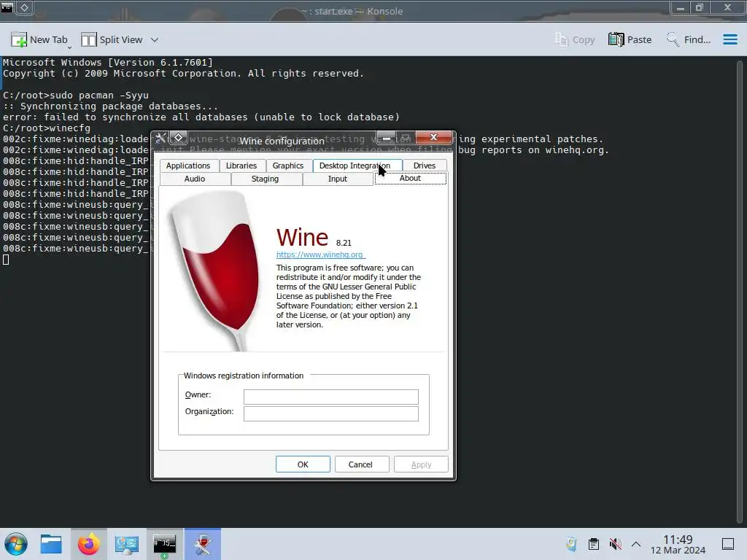747x560 pixels.
Task: Click the Konsole window pin icon
Action: point(25,7)
